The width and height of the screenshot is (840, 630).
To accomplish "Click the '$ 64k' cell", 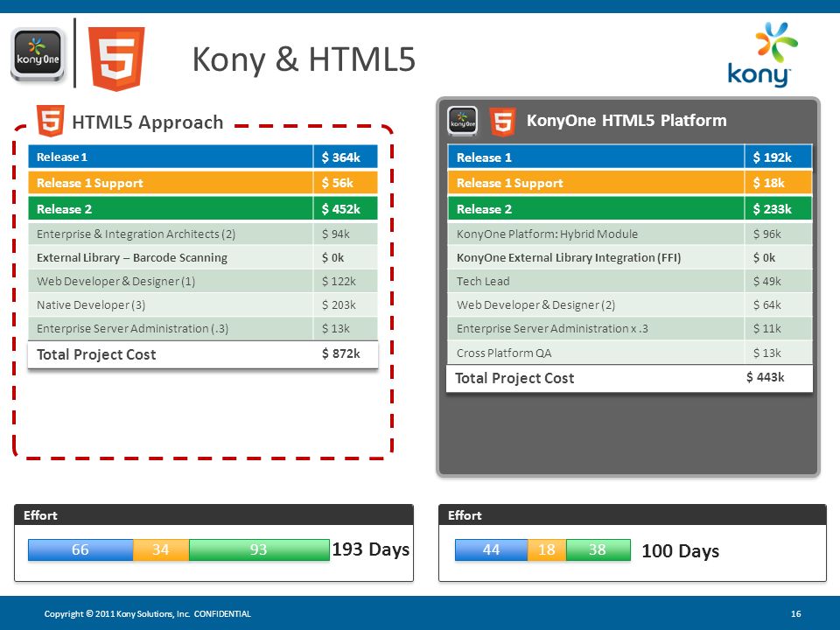I will (779, 304).
